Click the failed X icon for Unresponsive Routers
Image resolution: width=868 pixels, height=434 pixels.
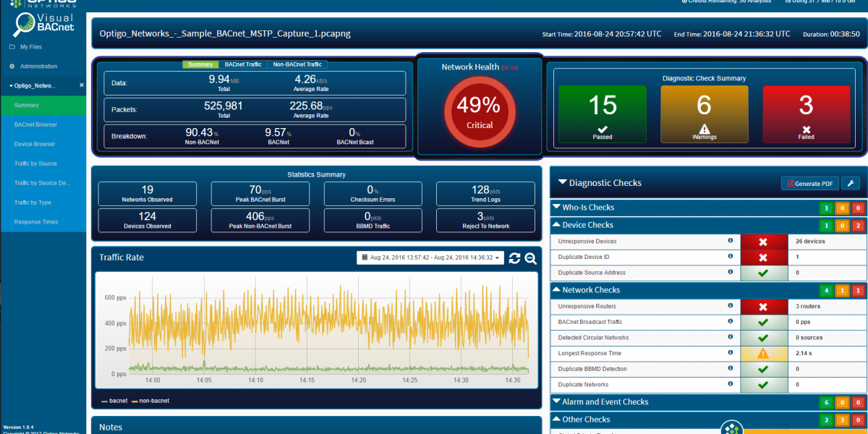click(762, 307)
